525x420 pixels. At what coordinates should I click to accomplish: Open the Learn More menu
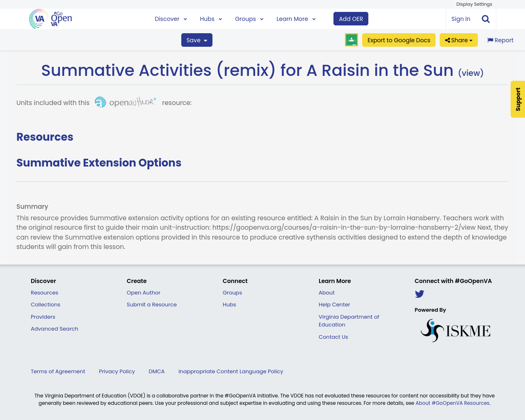pos(295,18)
